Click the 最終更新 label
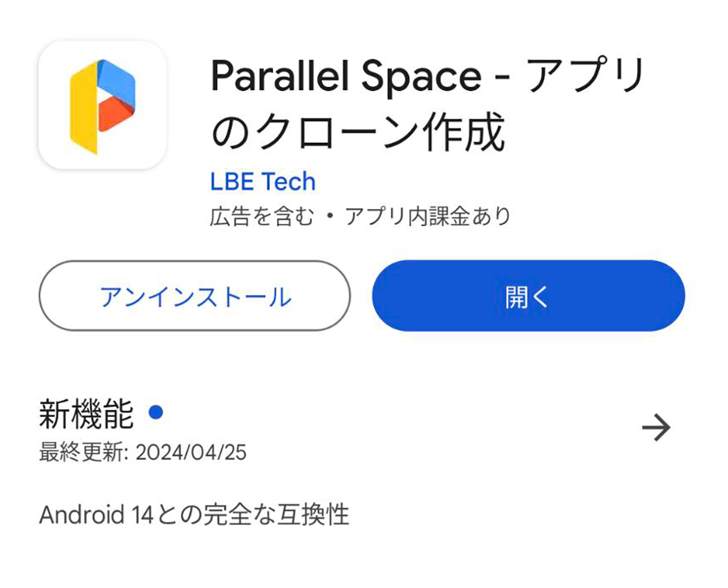 click(83, 453)
